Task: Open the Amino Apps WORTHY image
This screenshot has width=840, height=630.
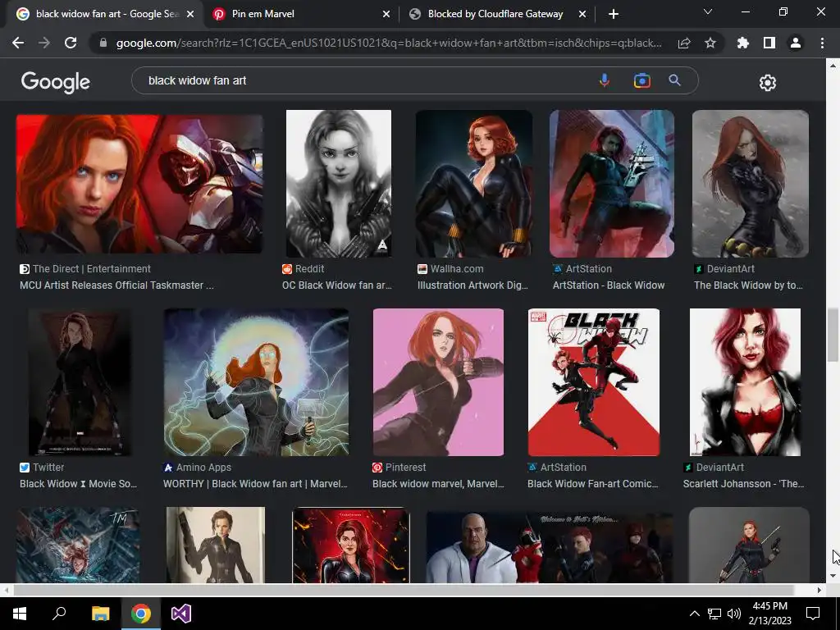Action: coord(256,382)
